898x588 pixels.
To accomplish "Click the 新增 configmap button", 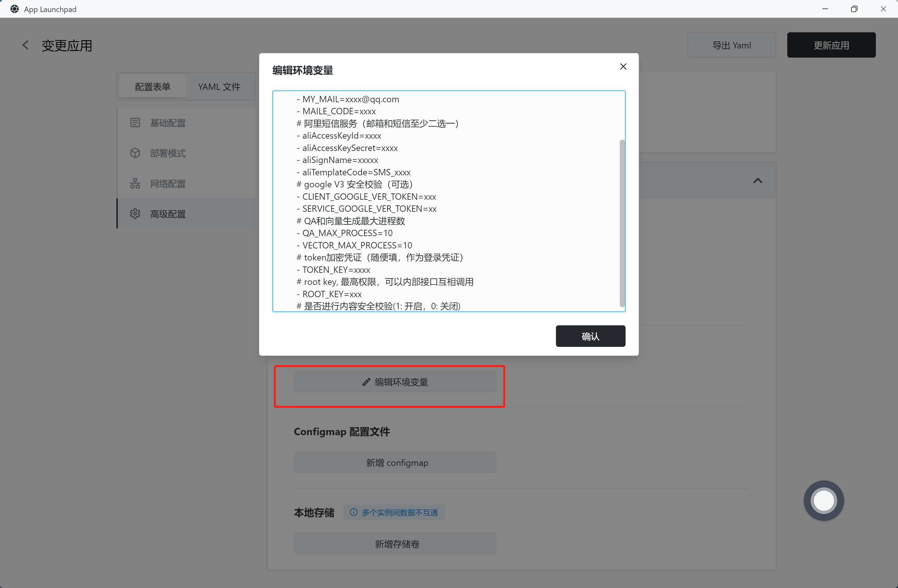I will pos(395,462).
